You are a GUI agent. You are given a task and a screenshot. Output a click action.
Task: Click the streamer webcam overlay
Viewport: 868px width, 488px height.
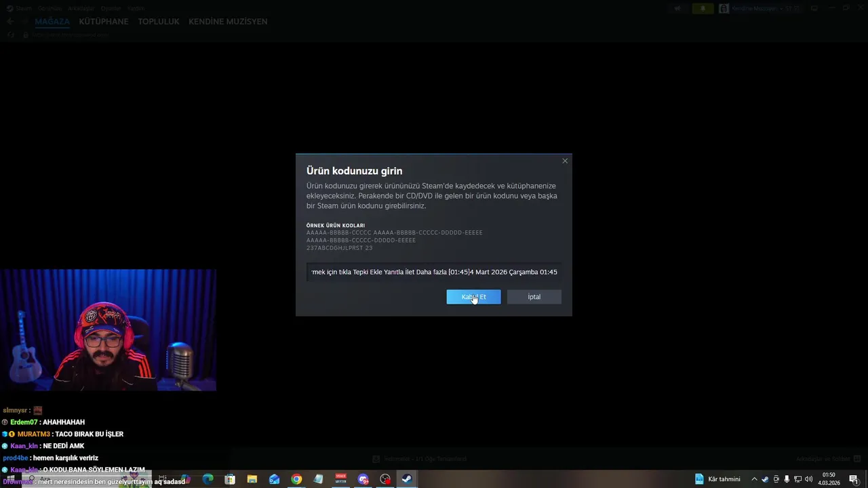click(108, 330)
